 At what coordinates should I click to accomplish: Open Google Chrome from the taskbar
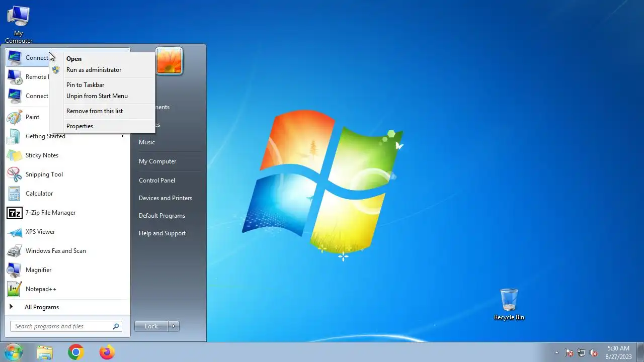(x=76, y=352)
